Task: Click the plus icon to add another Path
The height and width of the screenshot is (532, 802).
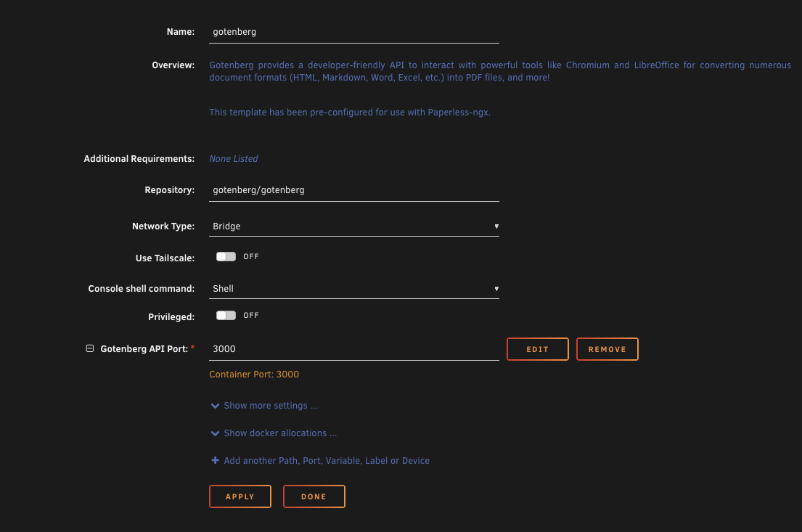Action: click(x=215, y=461)
